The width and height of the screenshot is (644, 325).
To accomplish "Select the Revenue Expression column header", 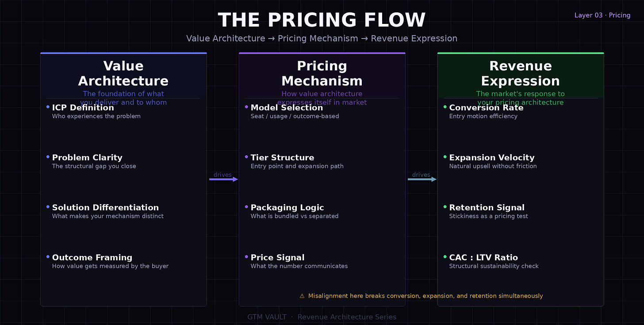I will [521, 74].
